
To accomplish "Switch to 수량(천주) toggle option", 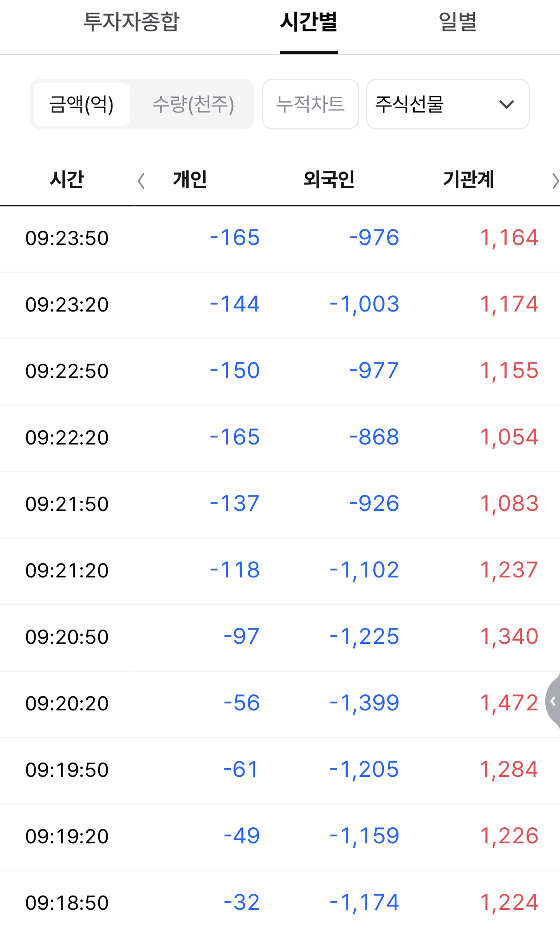I will 193,104.
